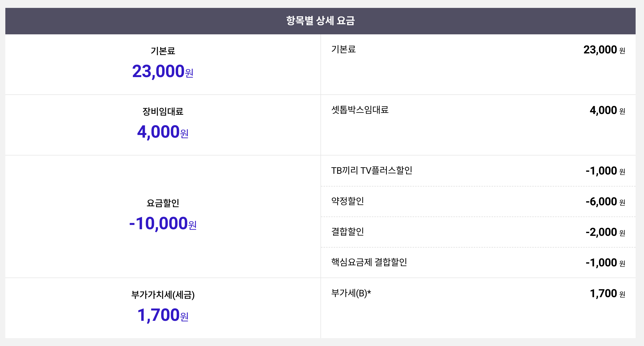Click the -6,000원 contract discount amount
Viewport: 644px width, 346px height.
click(x=605, y=202)
